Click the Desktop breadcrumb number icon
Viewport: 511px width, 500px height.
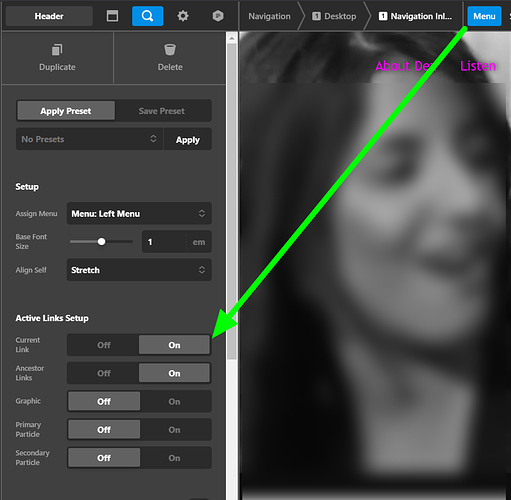316,16
